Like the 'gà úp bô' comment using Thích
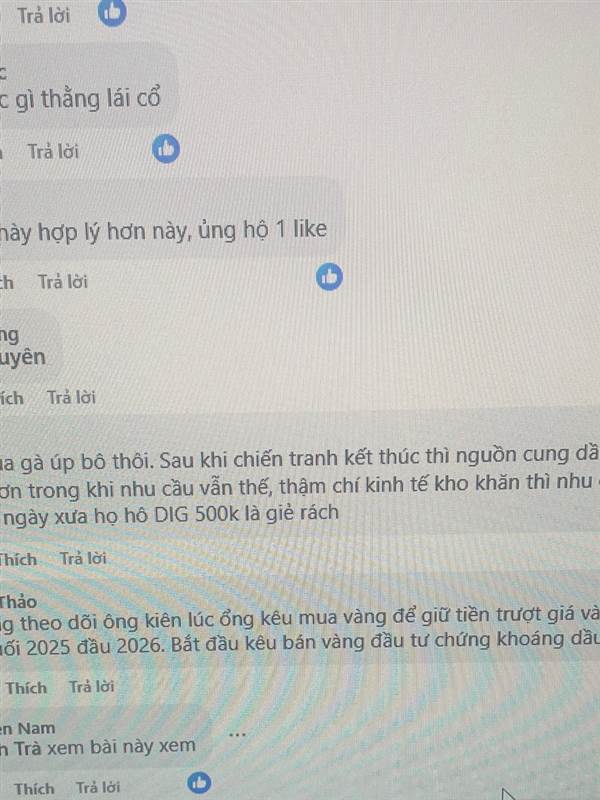The image size is (600, 800). 18,559
